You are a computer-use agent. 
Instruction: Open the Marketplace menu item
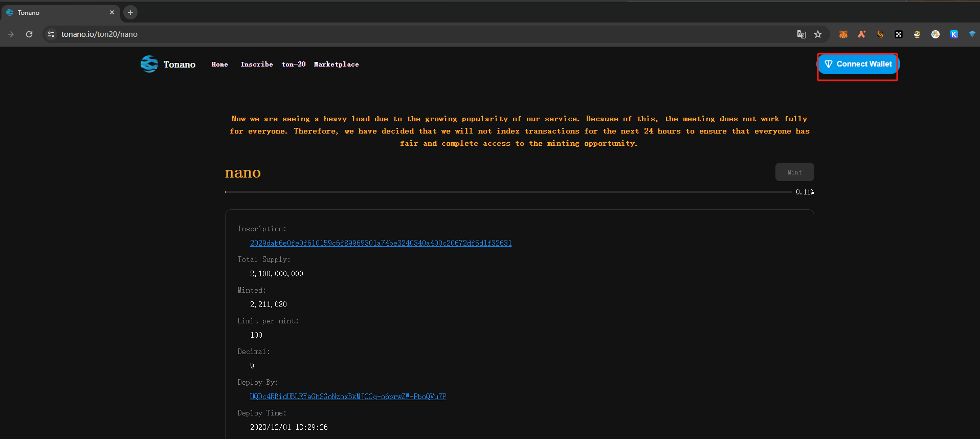pyautogui.click(x=336, y=64)
